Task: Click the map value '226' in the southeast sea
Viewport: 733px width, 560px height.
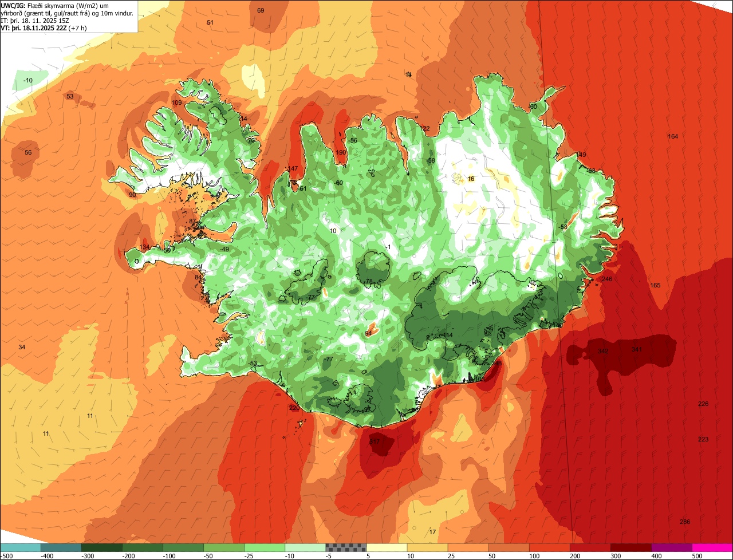Action: coord(703,404)
